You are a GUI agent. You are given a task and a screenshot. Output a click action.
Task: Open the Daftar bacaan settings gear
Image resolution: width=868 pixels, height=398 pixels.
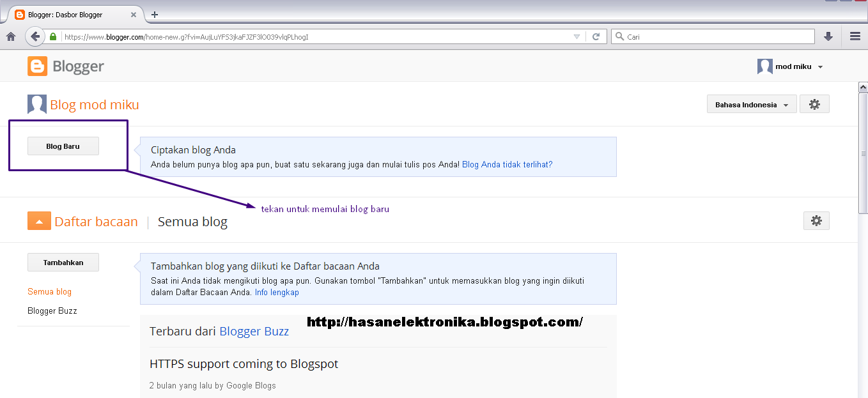(816, 221)
